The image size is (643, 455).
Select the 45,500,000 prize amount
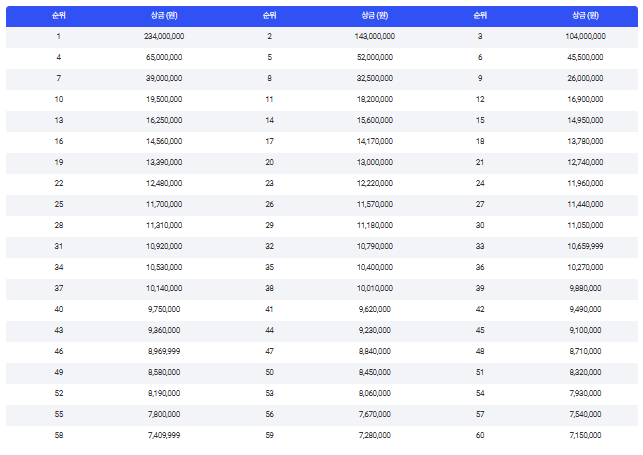[x=586, y=57]
